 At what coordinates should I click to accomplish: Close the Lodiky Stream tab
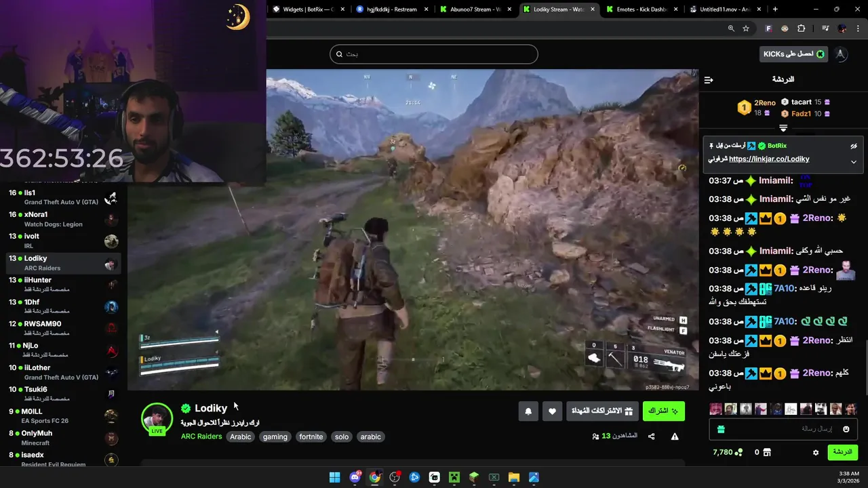(593, 9)
